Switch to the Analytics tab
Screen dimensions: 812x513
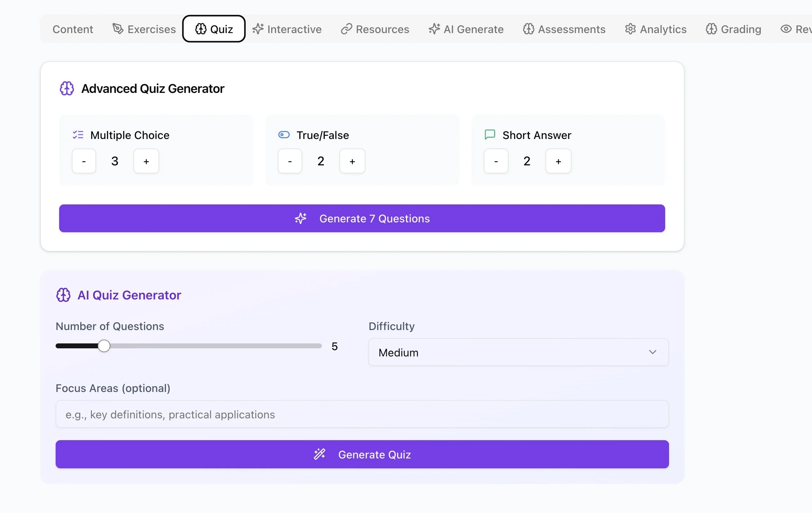(656, 29)
